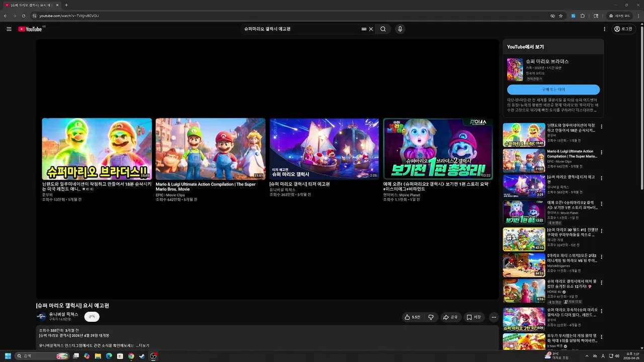Play endscreen 슈퍼 마리오 갤럭시 티저 예고편 thumbnail

[x=324, y=149]
